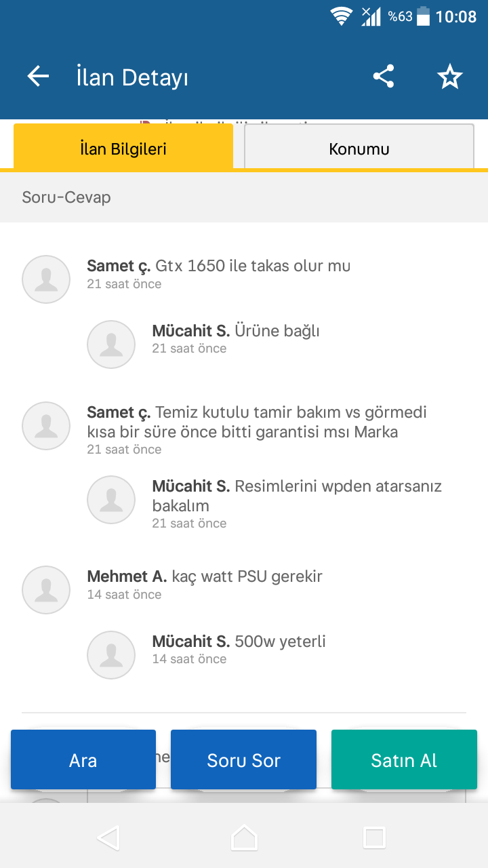Switch to İlan Bilgileri tab
The image size is (488, 868).
[x=123, y=149]
